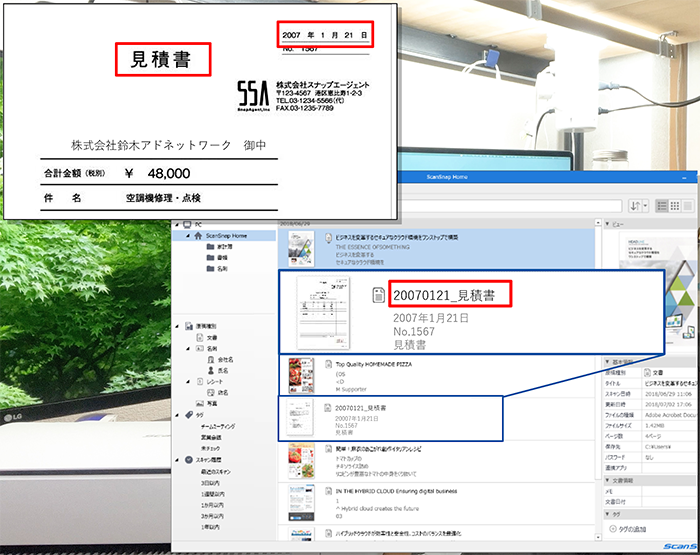This screenshot has width=700, height=555.
Task: Click the ScanSnap Home house icon
Action: (198, 235)
